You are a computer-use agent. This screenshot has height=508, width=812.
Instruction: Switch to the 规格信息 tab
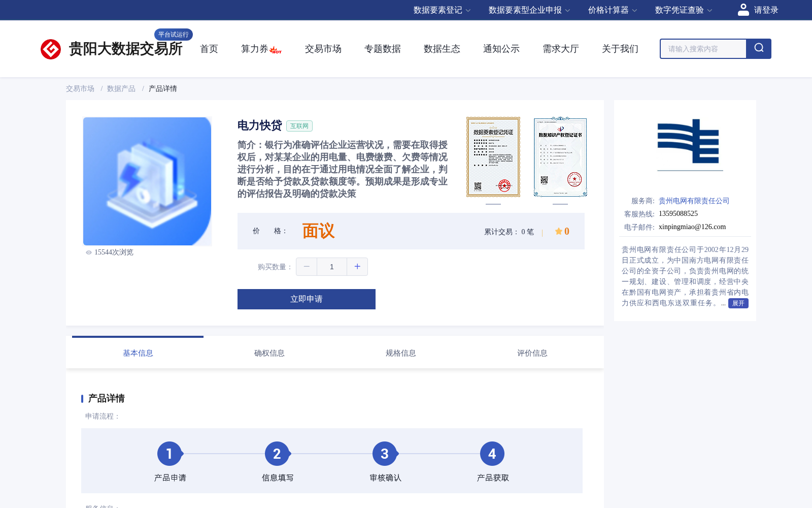[401, 353]
